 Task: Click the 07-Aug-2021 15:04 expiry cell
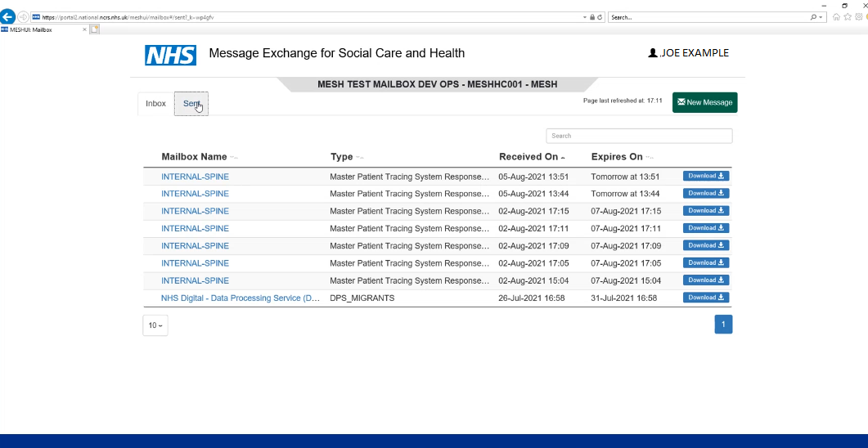tap(626, 280)
